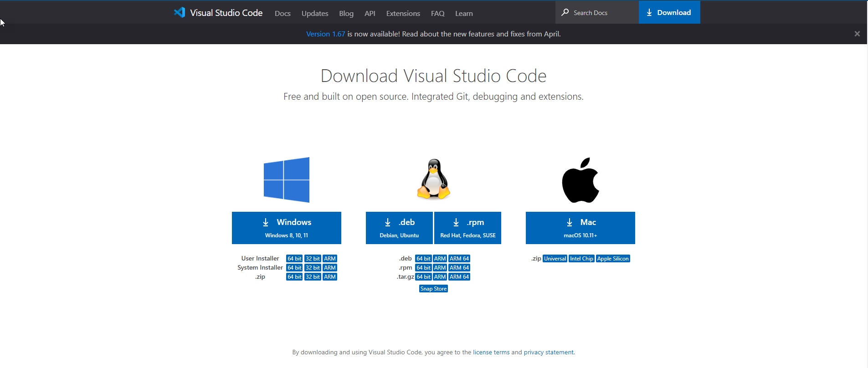The height and width of the screenshot is (368, 868).
Task: Click the large Windows logo
Action: coord(287,180)
